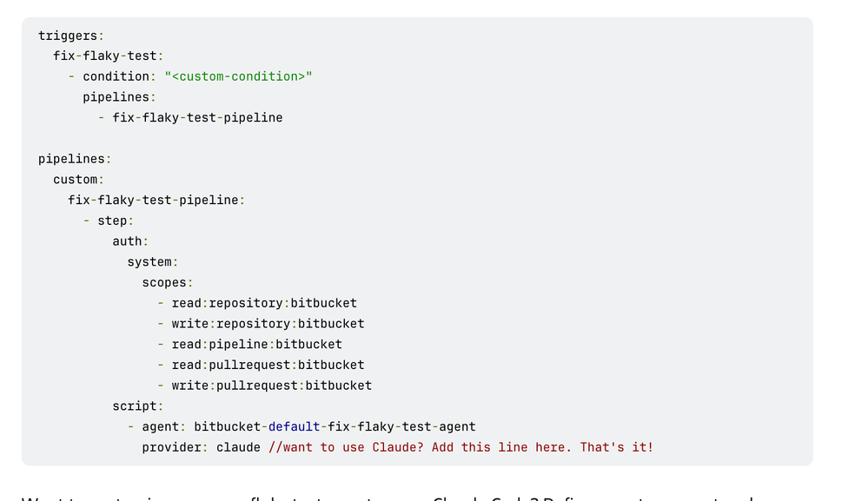The width and height of the screenshot is (868, 501).
Task: Click 'read:repository:bitbucket' scope entry
Action: 264,304
